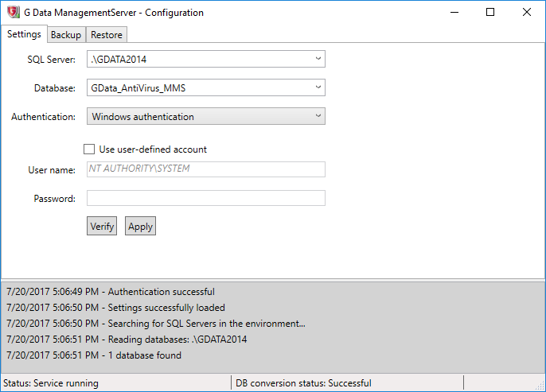Image resolution: width=546 pixels, height=392 pixels.
Task: Click the SQL Server text .\GDATA2014
Action: coord(119,60)
